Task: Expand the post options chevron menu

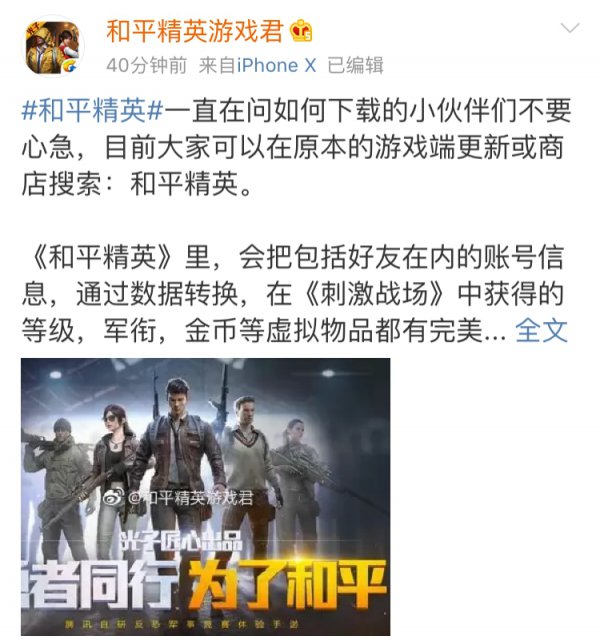Action: pos(570,28)
